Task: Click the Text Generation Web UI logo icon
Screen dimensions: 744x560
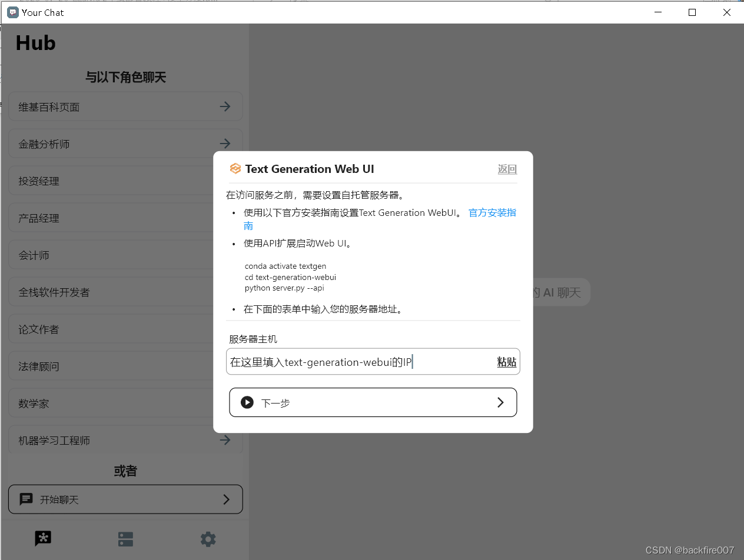Action: pyautogui.click(x=235, y=169)
